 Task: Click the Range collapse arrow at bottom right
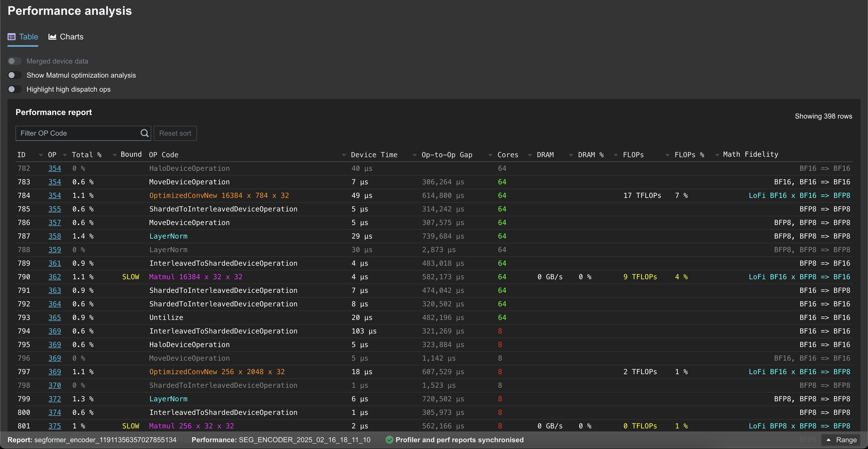828,440
